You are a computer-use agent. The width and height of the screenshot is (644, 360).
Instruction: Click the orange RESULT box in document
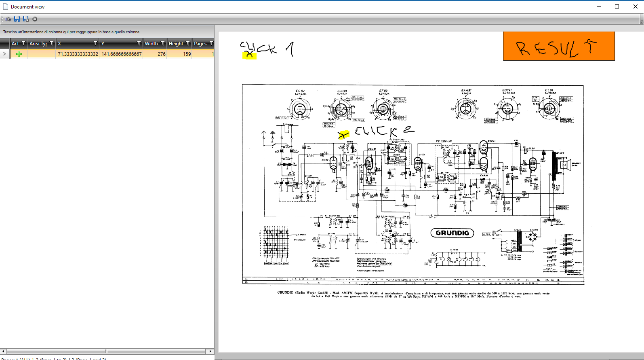559,46
